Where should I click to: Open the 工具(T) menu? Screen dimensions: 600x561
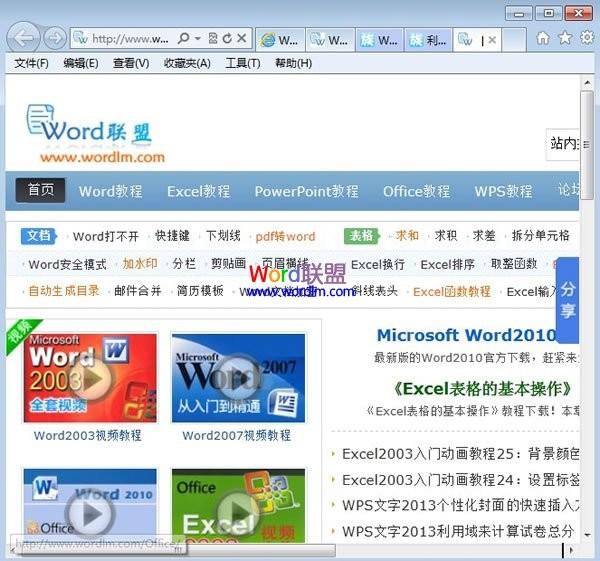(243, 63)
